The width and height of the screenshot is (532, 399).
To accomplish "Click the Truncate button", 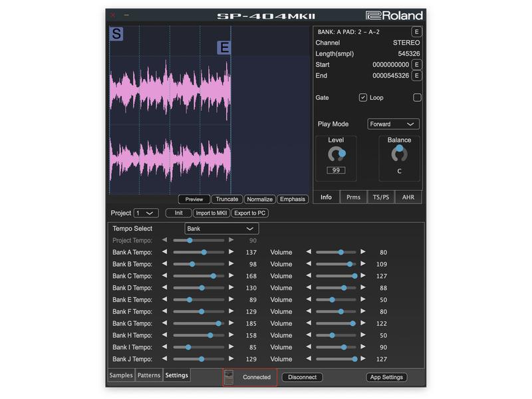I will coord(227,199).
